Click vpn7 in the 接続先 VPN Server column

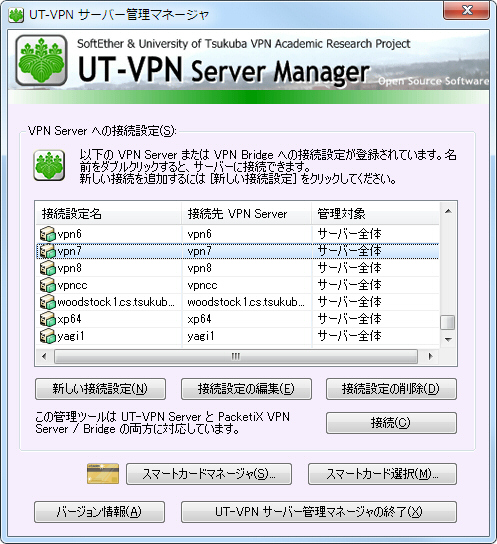point(199,251)
